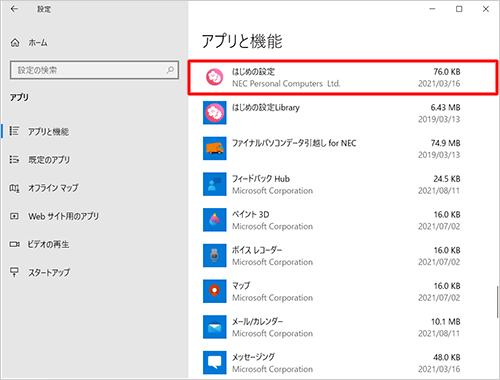Viewport: 500px width, 380px height.
Task: Open the ホーム home icon
Action: coord(15,43)
